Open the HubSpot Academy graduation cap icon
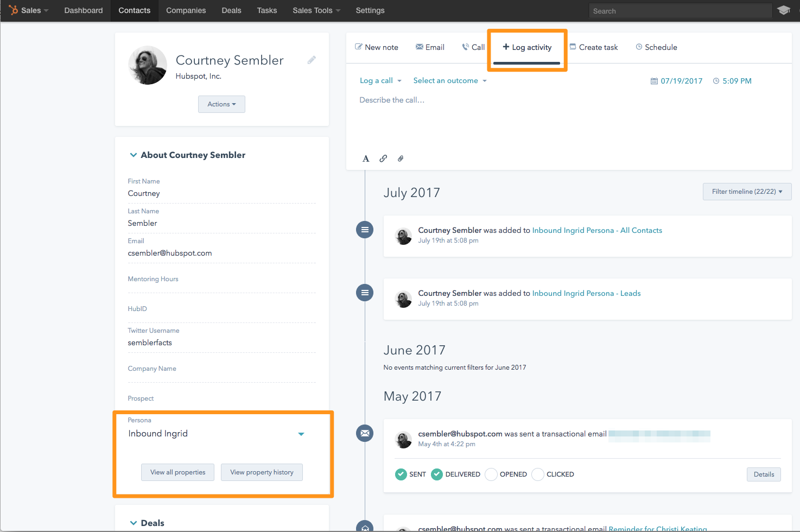Viewport: 800px width, 532px height. click(784, 10)
